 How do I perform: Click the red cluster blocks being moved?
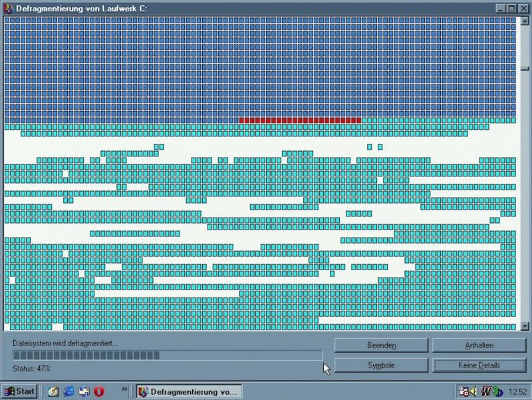(299, 120)
